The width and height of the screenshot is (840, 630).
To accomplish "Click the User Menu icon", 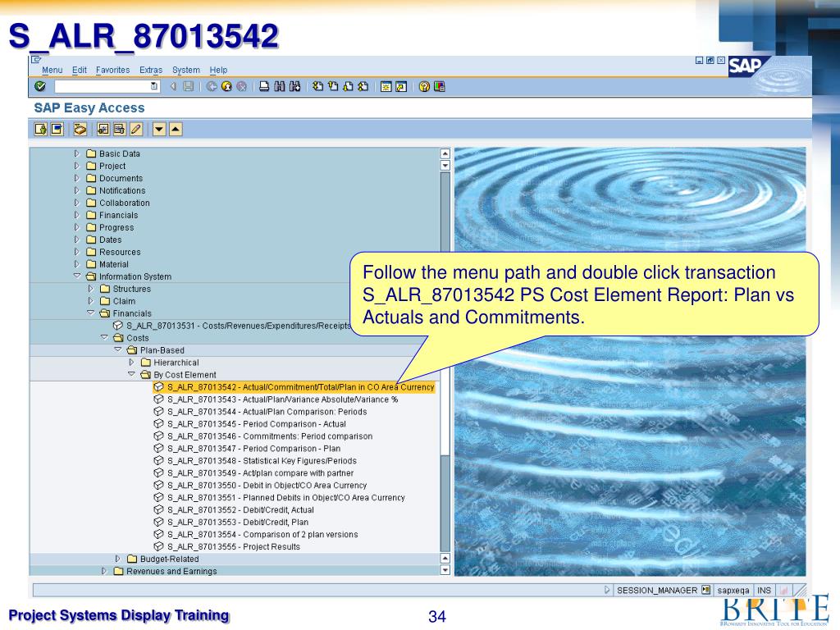I will [41, 129].
